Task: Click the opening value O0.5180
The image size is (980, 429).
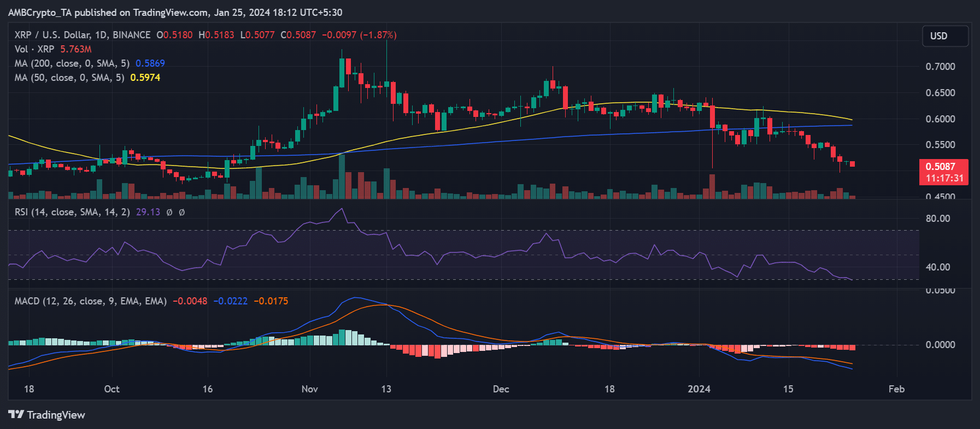Action: pos(174,35)
